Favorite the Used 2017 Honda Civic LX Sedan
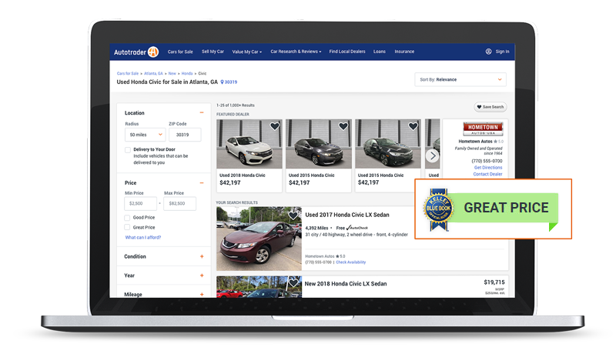The width and height of the screenshot is (616, 364). (293, 215)
